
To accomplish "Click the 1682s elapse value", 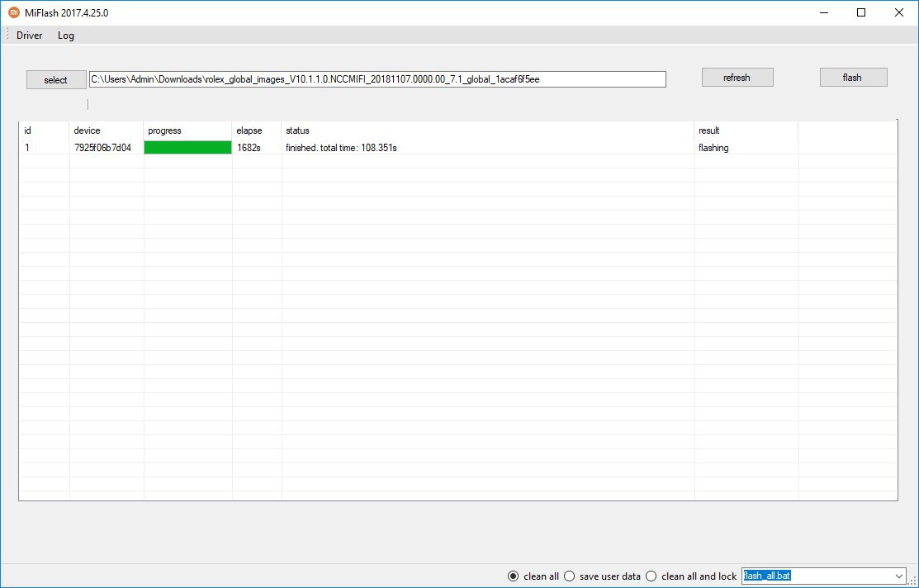I will tap(249, 148).
